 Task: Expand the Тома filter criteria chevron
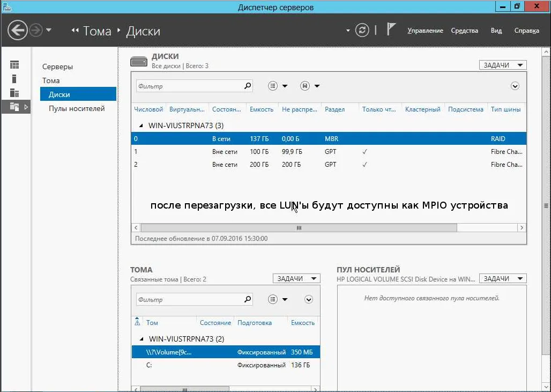click(309, 300)
